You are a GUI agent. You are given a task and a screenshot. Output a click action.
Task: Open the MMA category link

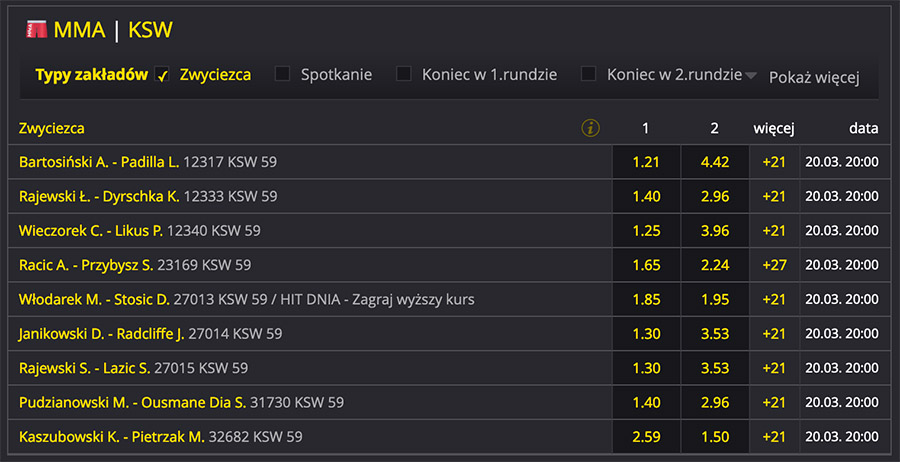coord(79,30)
